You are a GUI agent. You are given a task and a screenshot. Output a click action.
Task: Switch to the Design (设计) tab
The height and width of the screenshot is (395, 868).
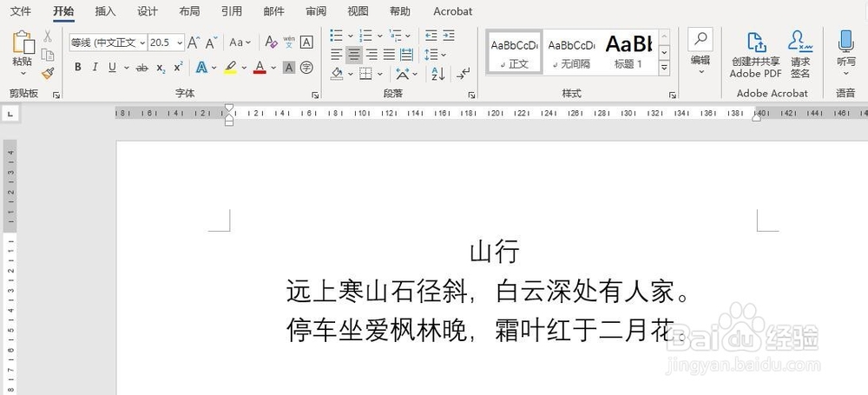pos(148,11)
